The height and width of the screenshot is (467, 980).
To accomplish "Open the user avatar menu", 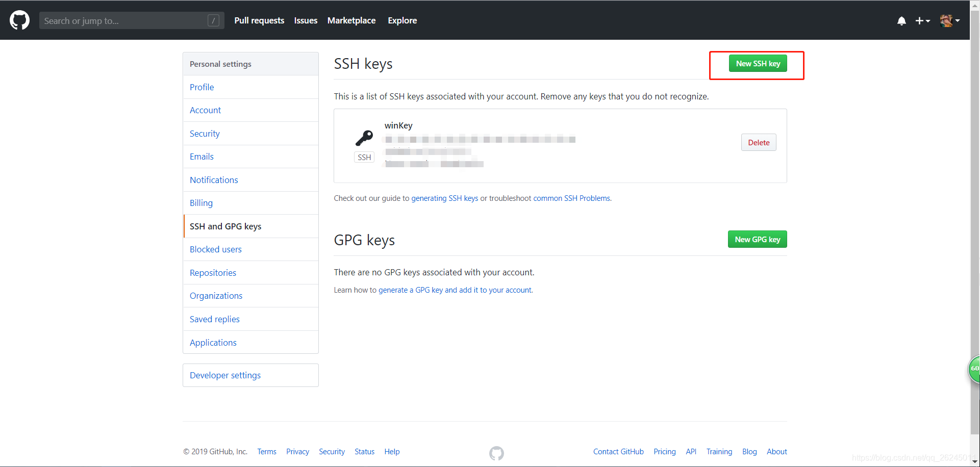I will click(950, 20).
